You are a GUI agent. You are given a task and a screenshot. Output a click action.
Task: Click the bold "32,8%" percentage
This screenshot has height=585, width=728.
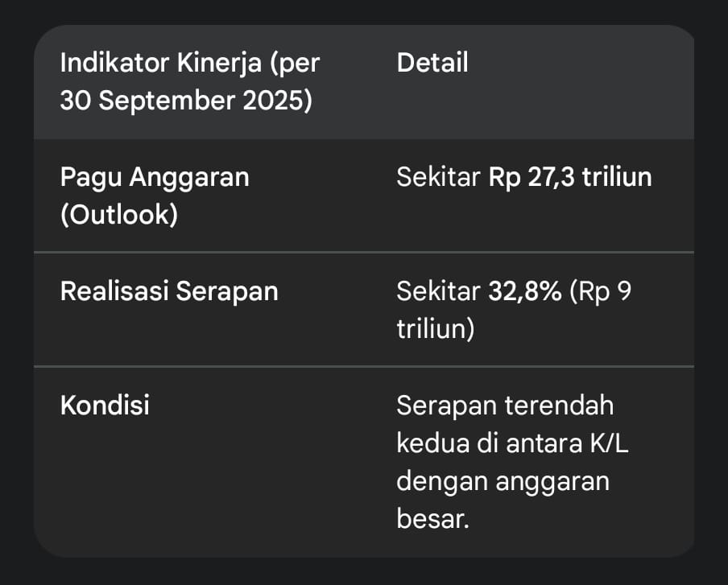click(x=524, y=290)
